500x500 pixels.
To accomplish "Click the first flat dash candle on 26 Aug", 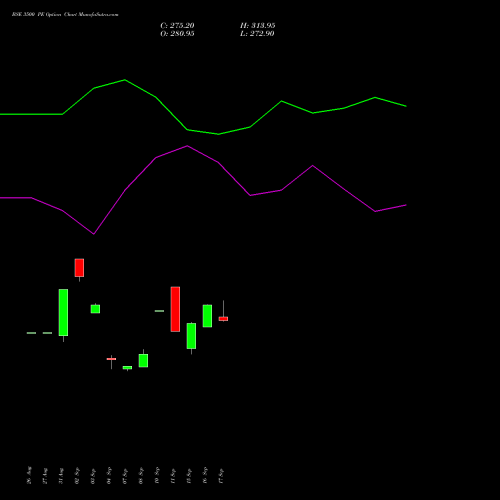I will (31, 333).
